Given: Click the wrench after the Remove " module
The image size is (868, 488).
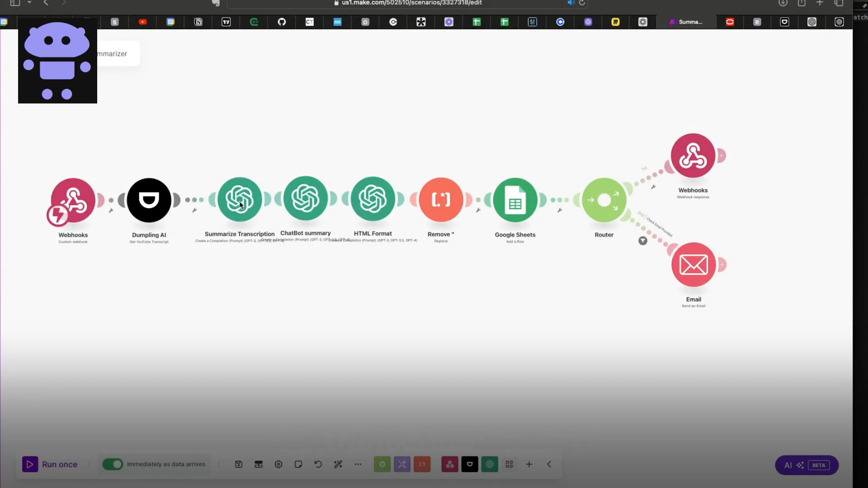Looking at the screenshot, I should coord(478,210).
